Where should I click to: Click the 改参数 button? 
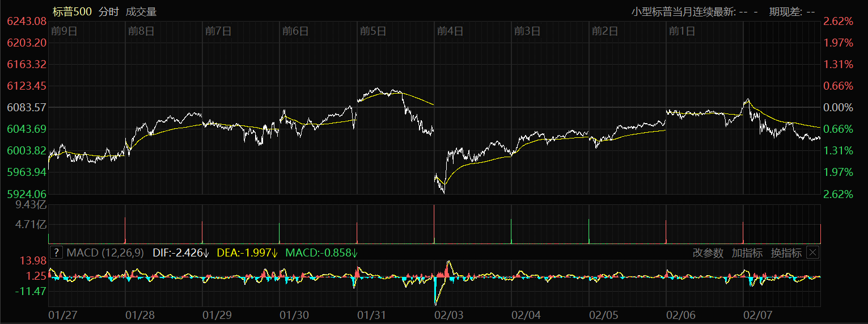(708, 253)
